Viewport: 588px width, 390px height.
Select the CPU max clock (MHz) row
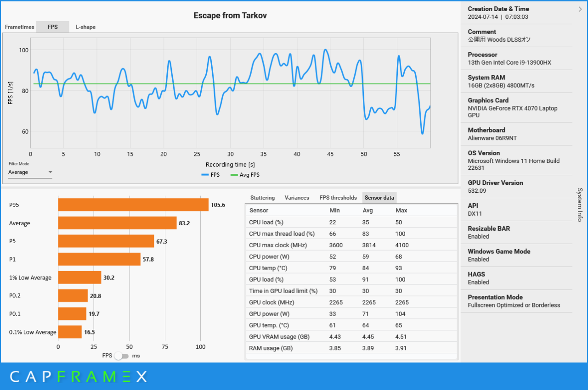[x=351, y=245]
